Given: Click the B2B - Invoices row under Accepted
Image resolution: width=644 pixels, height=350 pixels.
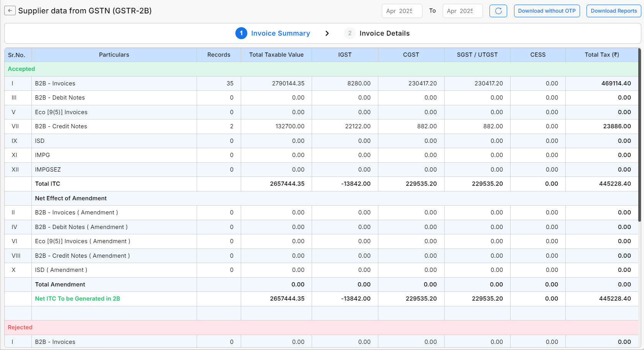Looking at the screenshot, I should pyautogui.click(x=55, y=83).
